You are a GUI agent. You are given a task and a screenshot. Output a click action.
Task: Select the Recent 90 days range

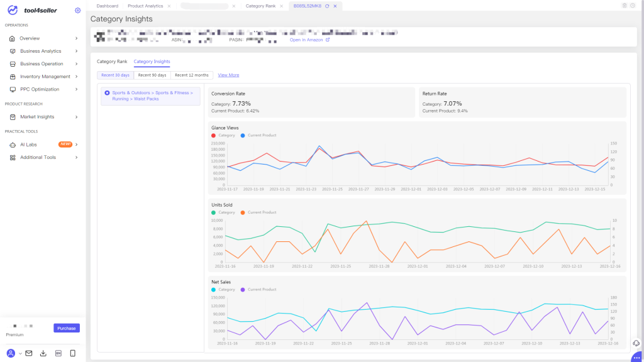click(x=152, y=75)
